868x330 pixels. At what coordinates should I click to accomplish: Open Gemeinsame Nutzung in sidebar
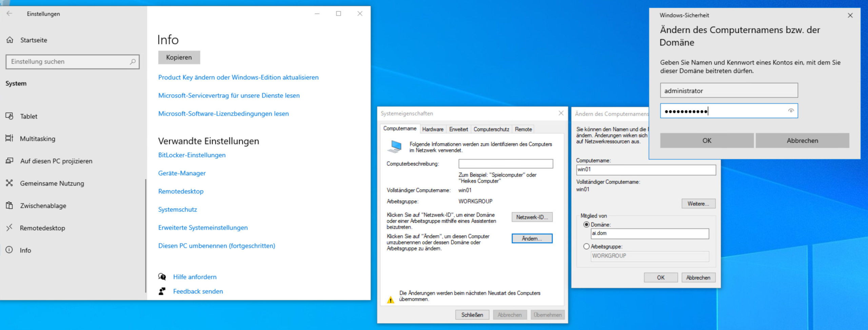pyautogui.click(x=52, y=183)
